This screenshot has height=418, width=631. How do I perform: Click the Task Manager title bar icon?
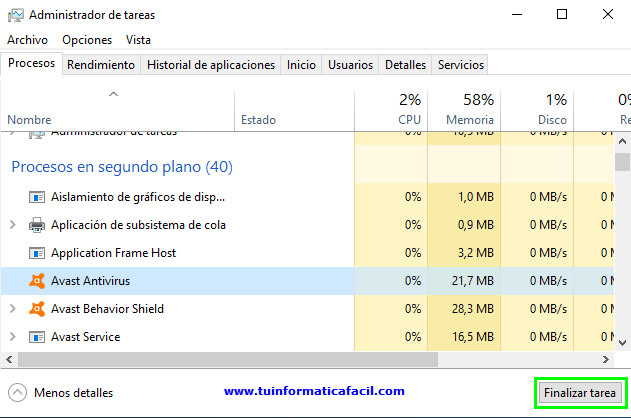click(x=14, y=15)
